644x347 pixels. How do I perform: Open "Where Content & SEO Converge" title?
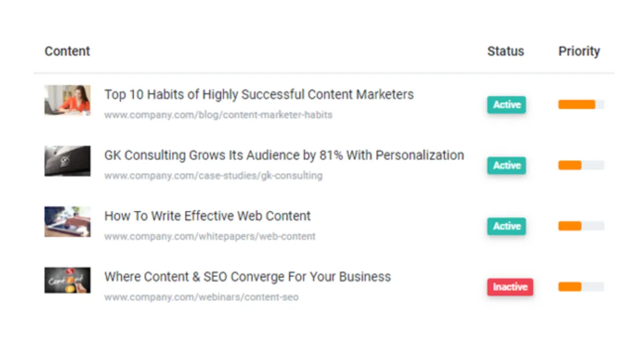247,277
